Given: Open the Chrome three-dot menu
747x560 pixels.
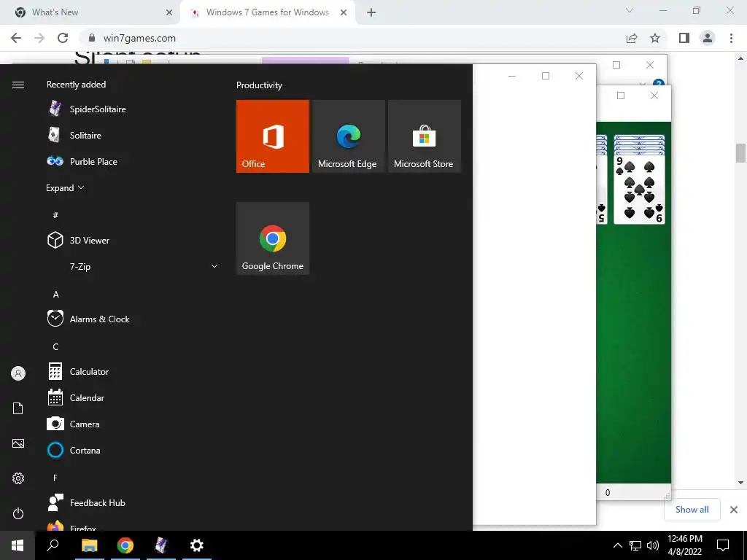Looking at the screenshot, I should tap(731, 38).
